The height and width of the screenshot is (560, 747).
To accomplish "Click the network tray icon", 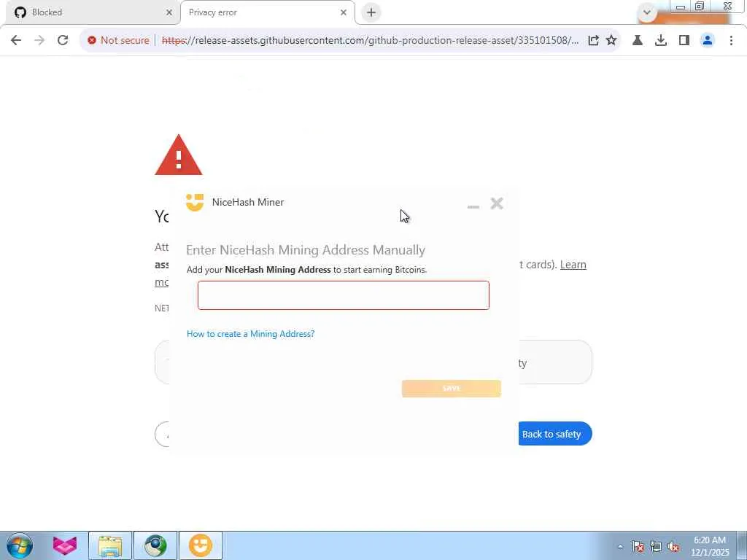I will click(x=656, y=547).
